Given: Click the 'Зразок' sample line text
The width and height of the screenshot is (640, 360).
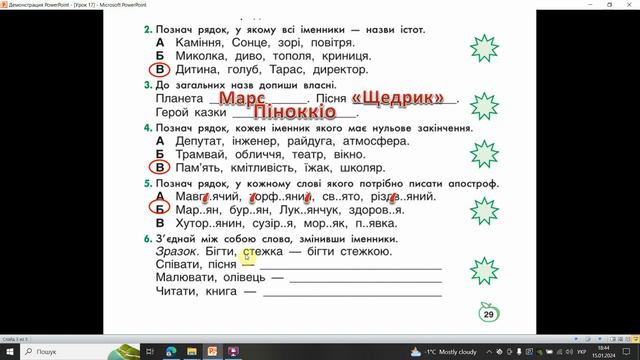Looking at the screenshot, I should [x=273, y=251].
